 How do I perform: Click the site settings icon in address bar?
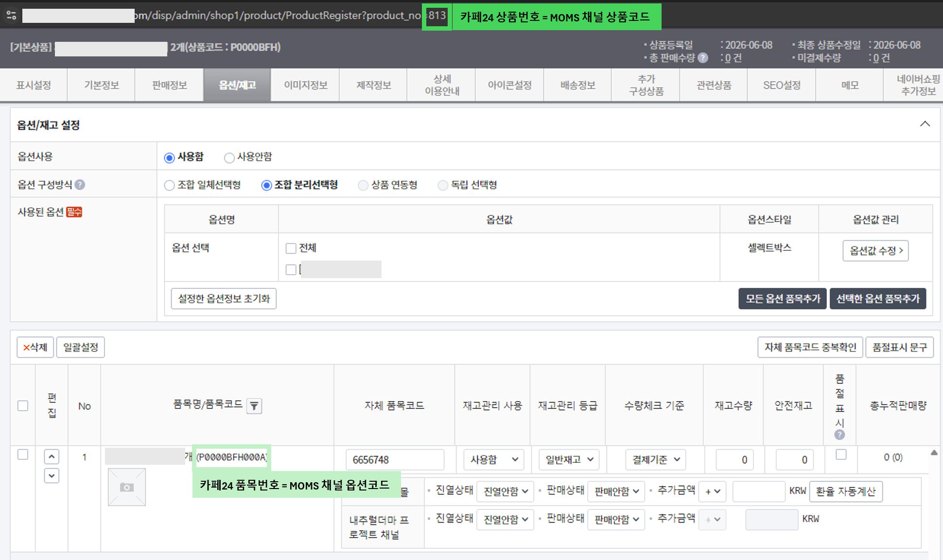(x=11, y=16)
